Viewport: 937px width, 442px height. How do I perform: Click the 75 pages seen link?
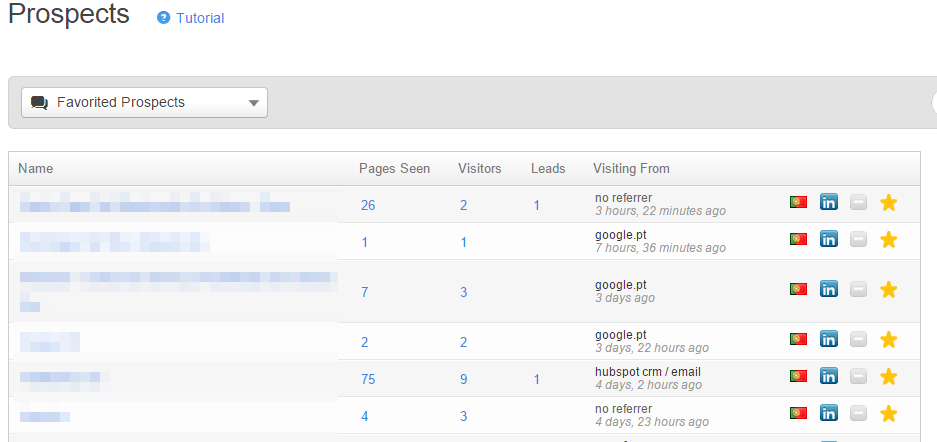(369, 379)
